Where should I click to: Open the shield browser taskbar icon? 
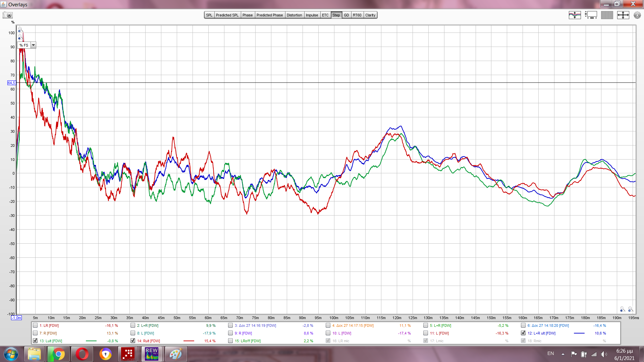pos(105,354)
